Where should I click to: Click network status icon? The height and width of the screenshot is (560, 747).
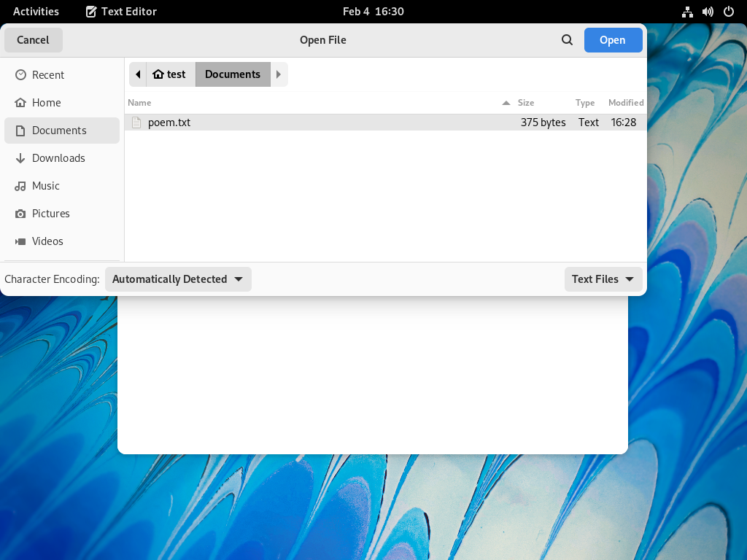tap(687, 12)
